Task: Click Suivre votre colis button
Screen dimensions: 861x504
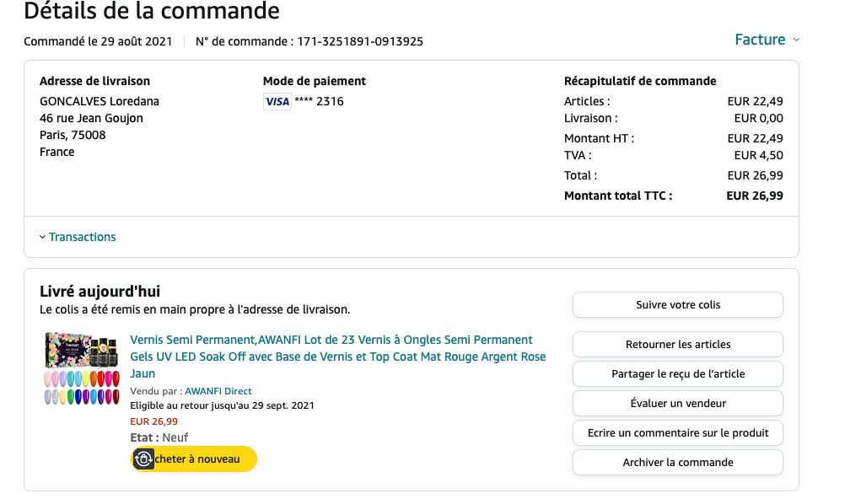Action: pyautogui.click(x=677, y=304)
